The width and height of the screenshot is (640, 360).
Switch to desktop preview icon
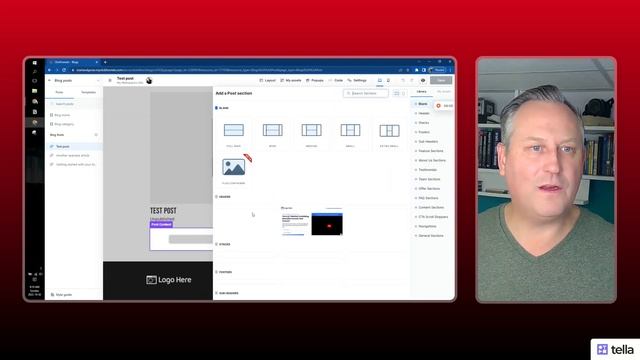[x=380, y=80]
